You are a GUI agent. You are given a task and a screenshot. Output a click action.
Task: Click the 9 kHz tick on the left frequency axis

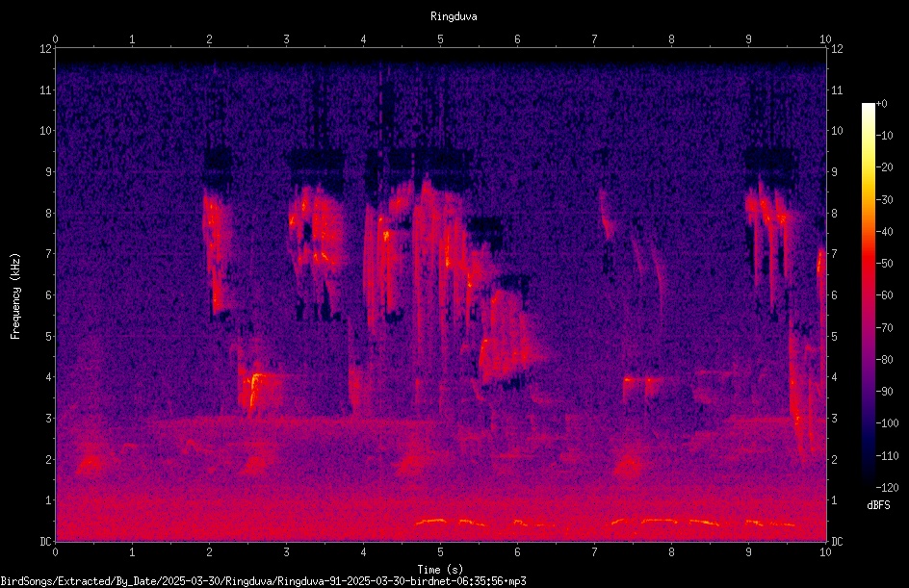[48, 172]
